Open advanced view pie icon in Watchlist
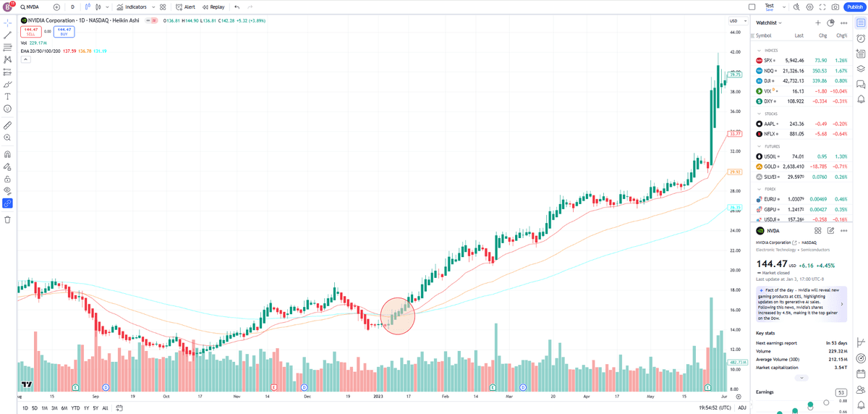 click(830, 23)
